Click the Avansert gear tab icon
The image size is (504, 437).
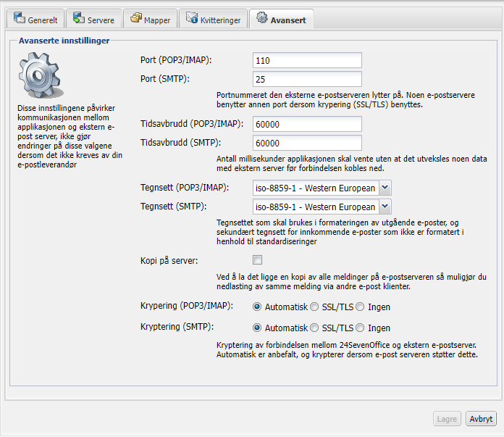[262, 17]
